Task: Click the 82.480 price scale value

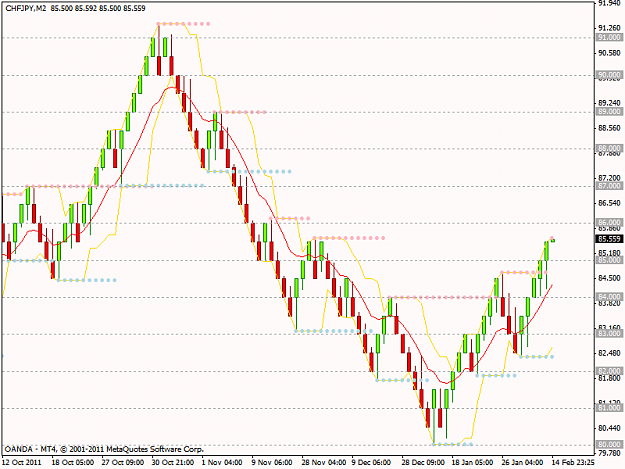Action: point(610,353)
